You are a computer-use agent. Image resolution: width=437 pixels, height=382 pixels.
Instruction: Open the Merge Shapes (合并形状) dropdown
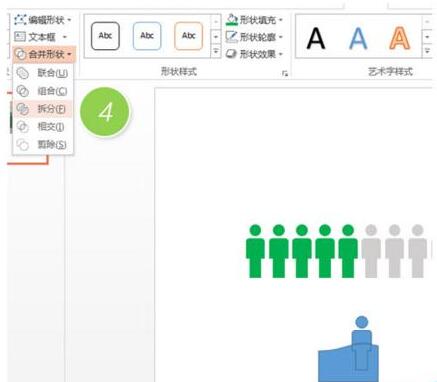click(x=44, y=54)
